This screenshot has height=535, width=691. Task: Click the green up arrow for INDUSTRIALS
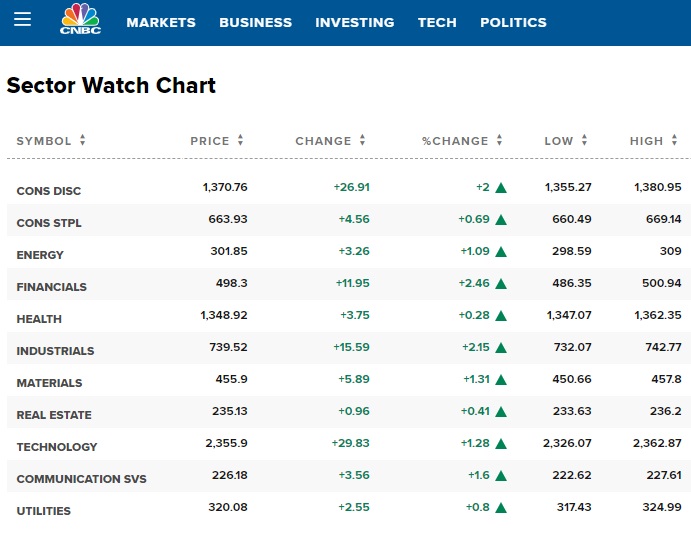pos(501,348)
